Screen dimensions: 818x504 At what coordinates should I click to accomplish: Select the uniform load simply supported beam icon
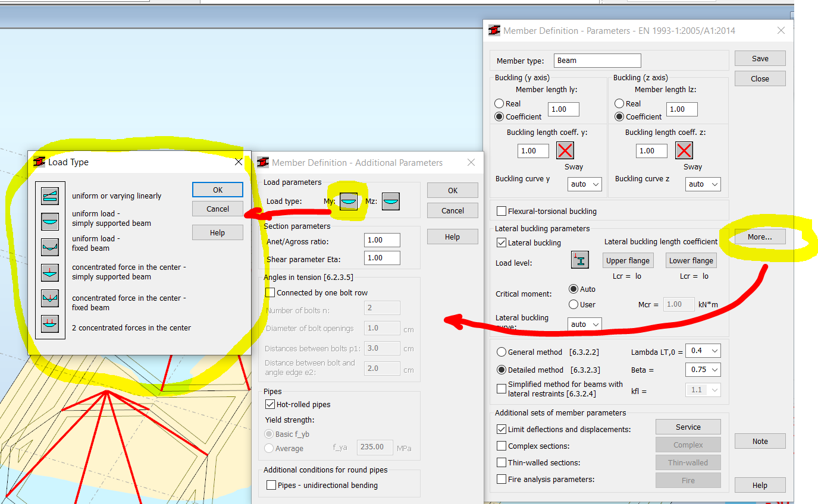click(x=50, y=221)
